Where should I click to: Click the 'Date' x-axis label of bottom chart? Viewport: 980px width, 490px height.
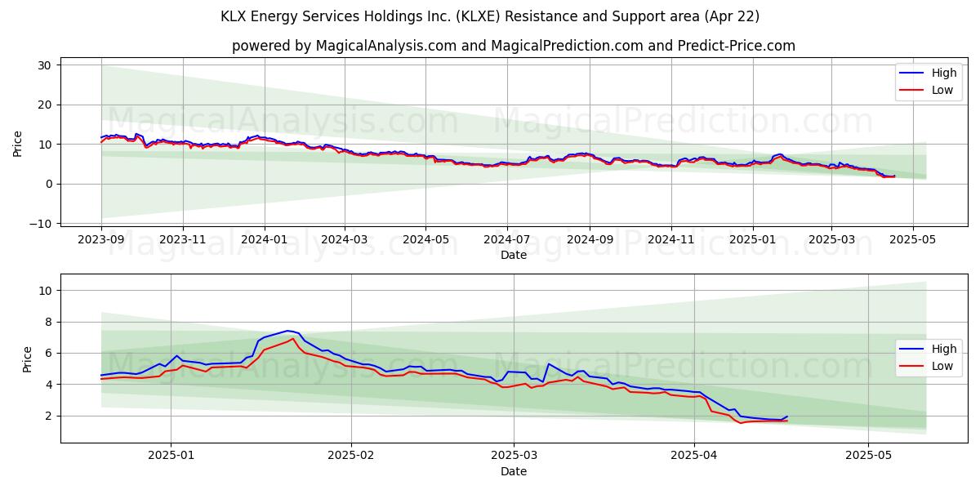(x=514, y=471)
